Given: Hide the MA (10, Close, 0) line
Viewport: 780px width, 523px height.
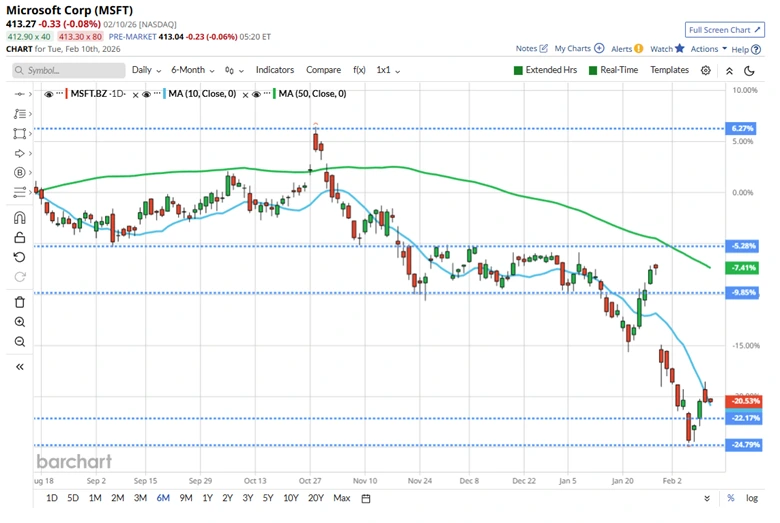Looking at the screenshot, I should click(146, 94).
